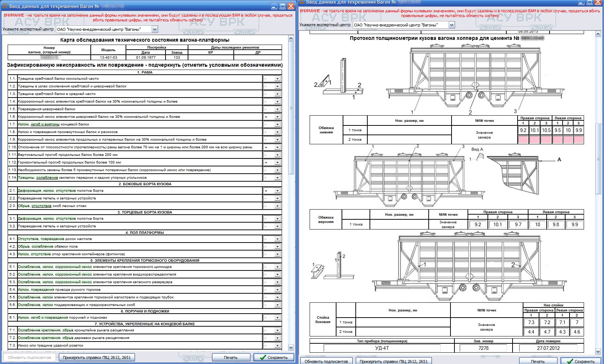Click обвязка верхняя value 9.7
Viewport: 604px width, 364px height.
point(518,224)
